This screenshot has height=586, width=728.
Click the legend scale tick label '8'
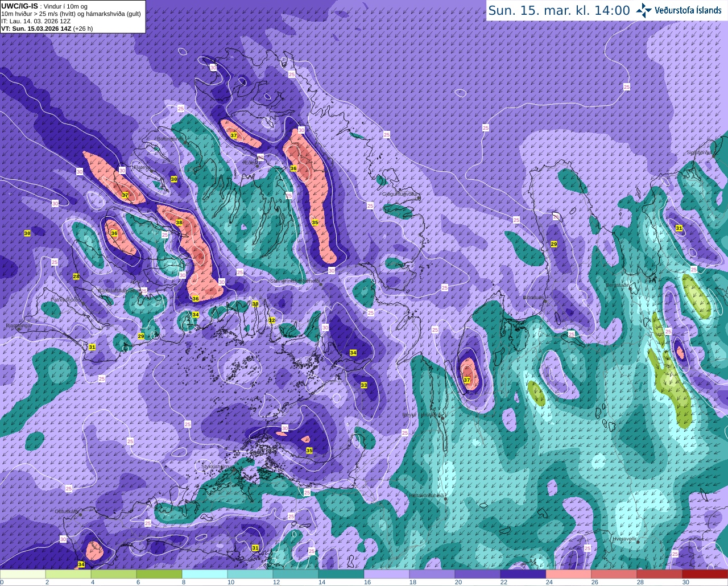184,582
